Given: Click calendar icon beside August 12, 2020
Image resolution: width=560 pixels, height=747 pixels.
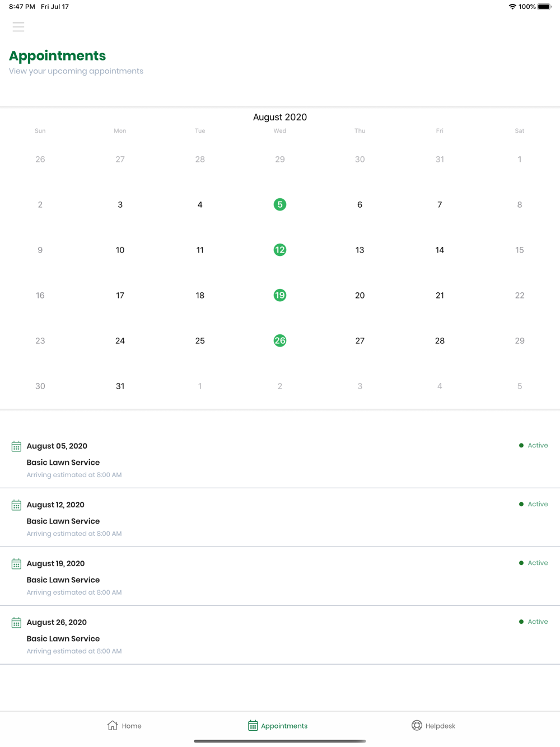Looking at the screenshot, I should pos(16,505).
